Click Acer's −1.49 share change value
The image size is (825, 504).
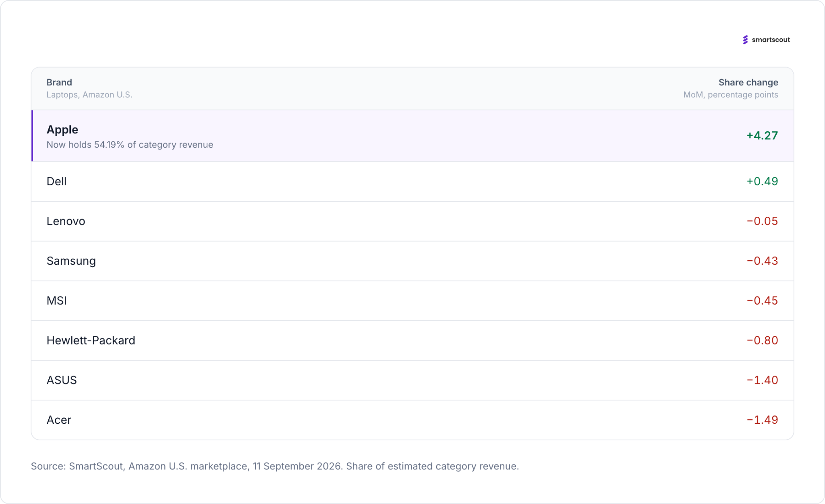pyautogui.click(x=762, y=420)
